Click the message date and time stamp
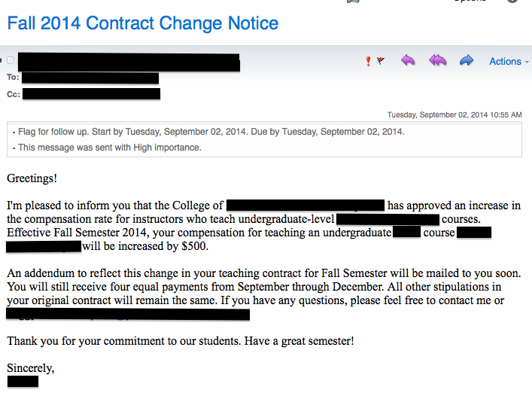The image size is (532, 402). [x=454, y=115]
